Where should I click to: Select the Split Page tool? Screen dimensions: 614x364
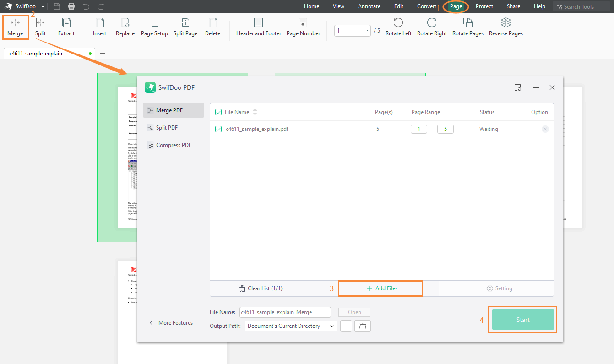[185, 27]
